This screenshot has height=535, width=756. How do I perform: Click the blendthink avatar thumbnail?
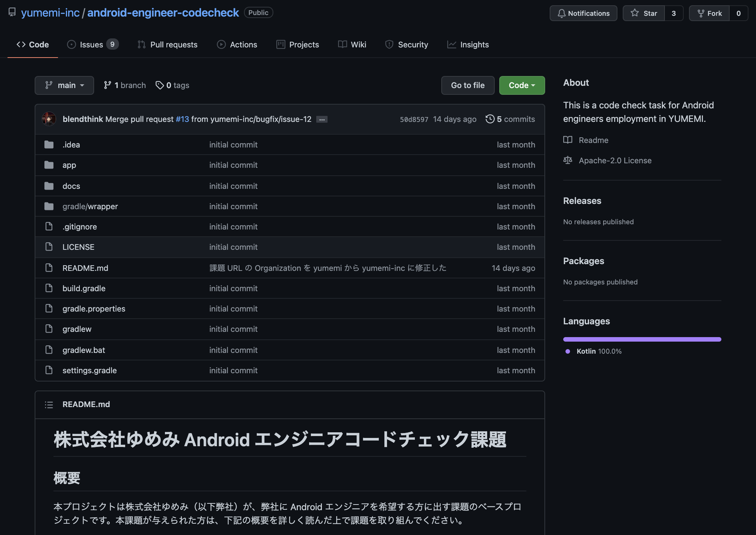[x=49, y=119]
